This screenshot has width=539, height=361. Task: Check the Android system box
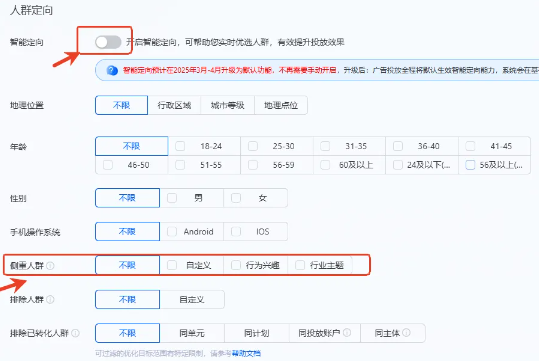pyautogui.click(x=172, y=232)
